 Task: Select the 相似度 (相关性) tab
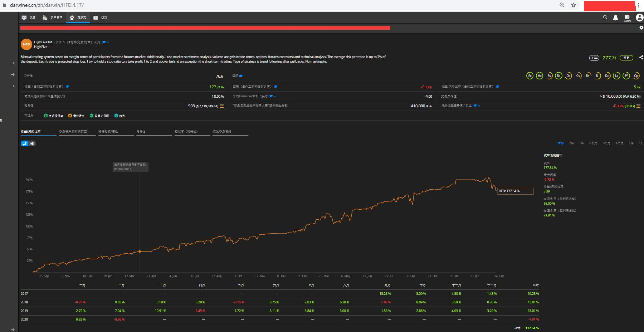pyautogui.click(x=192, y=132)
